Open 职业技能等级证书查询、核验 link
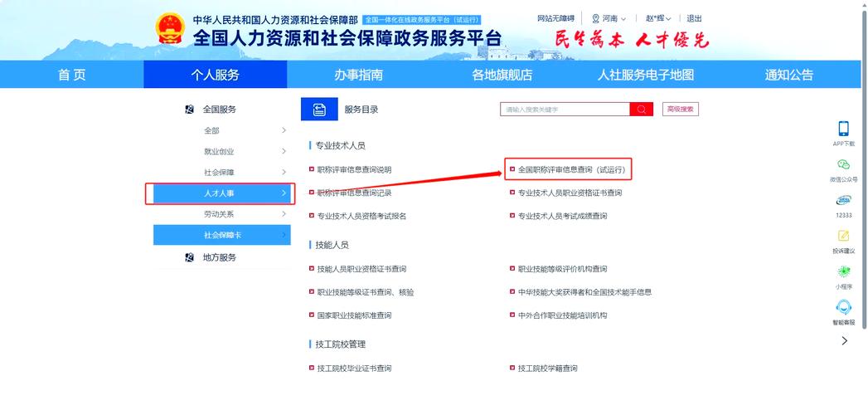The image size is (868, 415). click(366, 292)
